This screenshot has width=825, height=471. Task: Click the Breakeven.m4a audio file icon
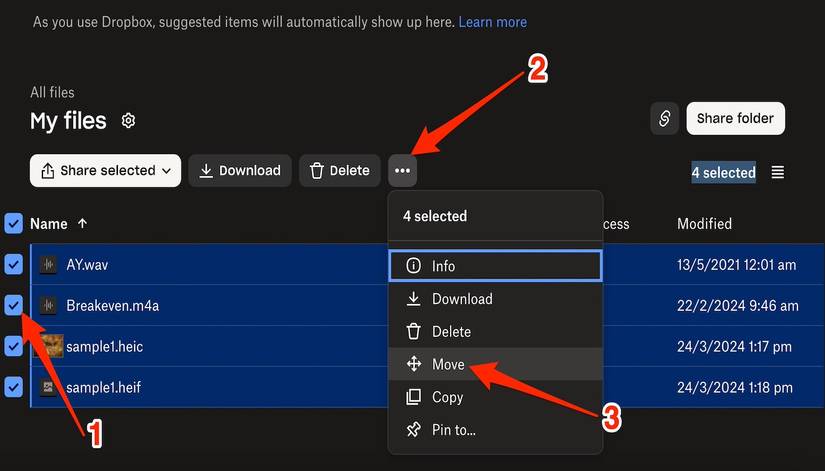pyautogui.click(x=48, y=305)
